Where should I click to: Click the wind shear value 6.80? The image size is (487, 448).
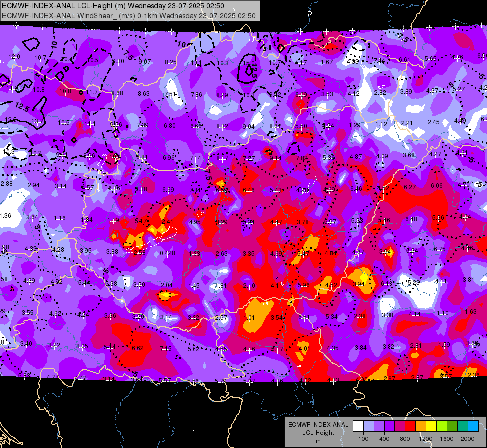170,126
